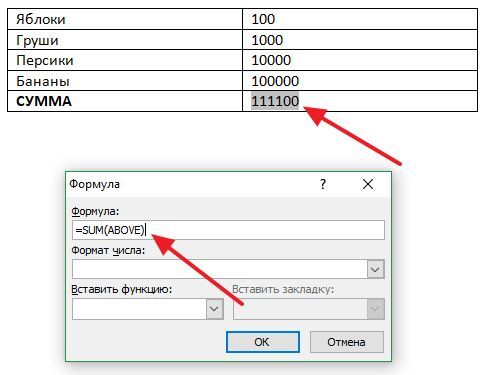Cancel the dialog with Отмена button
This screenshot has height=375, width=486.
[x=347, y=342]
